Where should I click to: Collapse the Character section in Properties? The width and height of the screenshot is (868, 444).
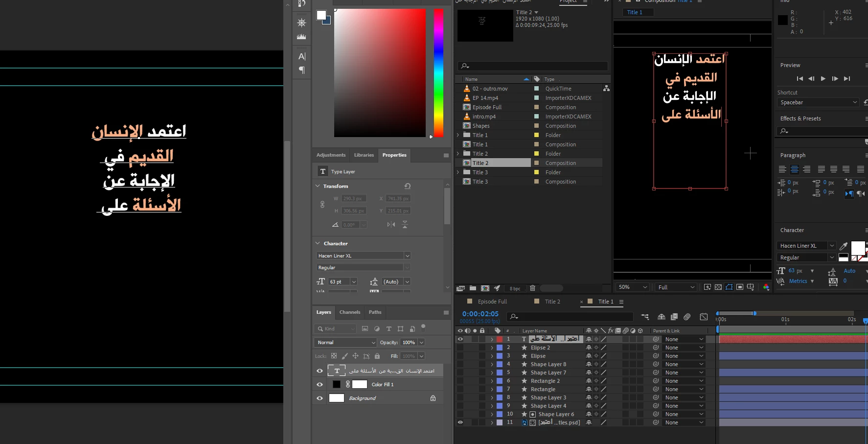click(318, 243)
